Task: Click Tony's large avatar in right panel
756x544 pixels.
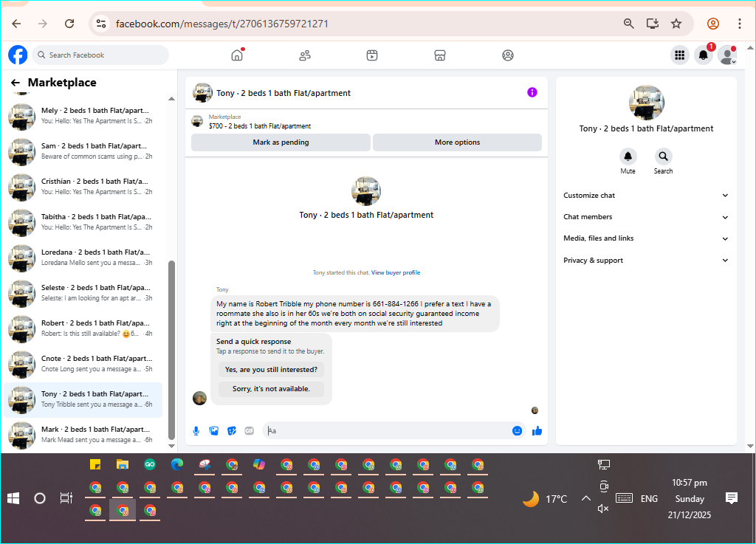Action: coord(646,102)
